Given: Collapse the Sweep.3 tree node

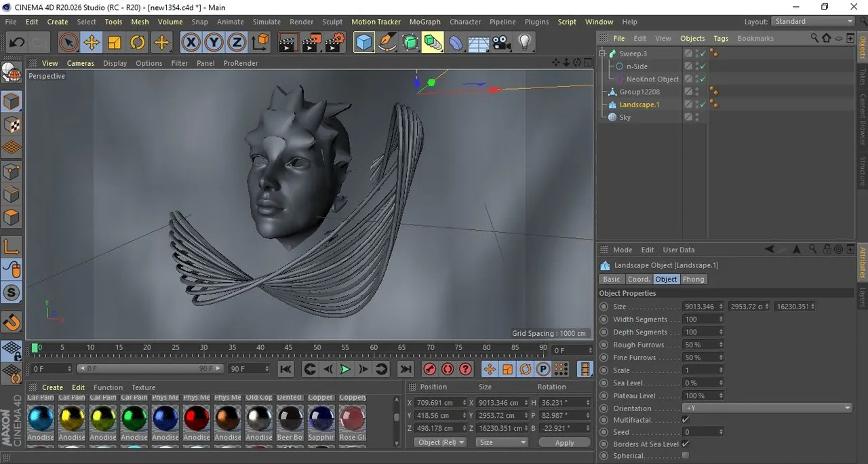Looking at the screenshot, I should (x=602, y=54).
